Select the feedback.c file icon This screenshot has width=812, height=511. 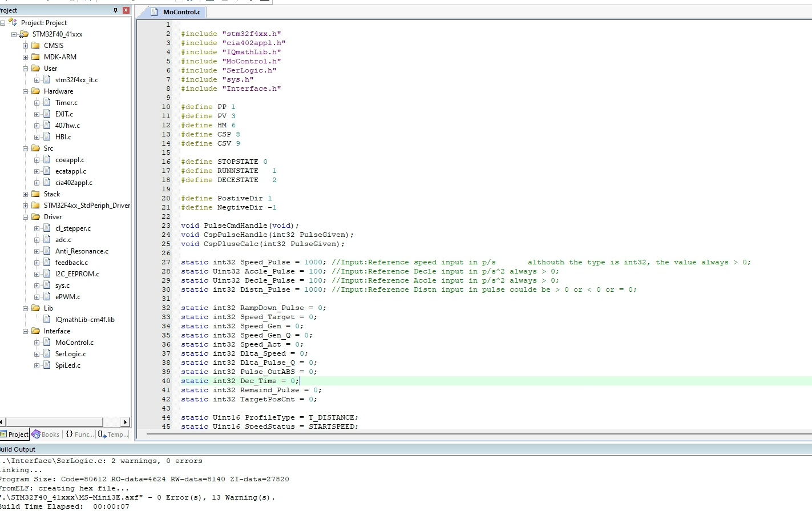(x=47, y=263)
